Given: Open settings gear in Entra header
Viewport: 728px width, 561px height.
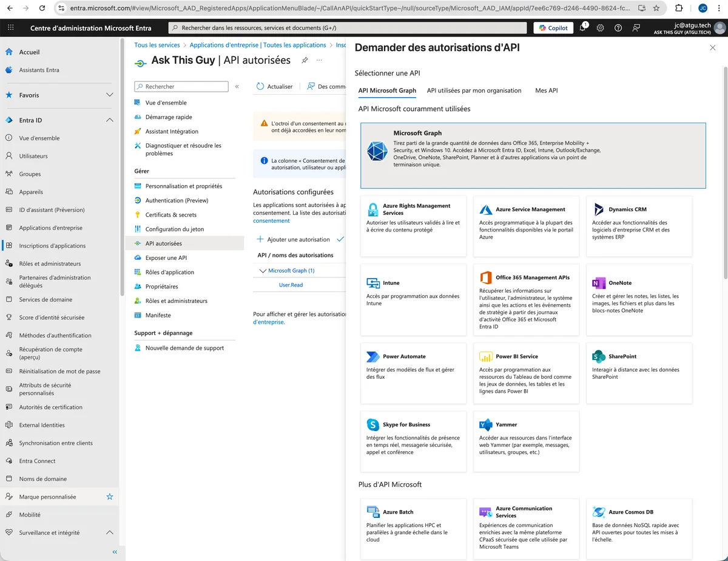Looking at the screenshot, I should click(x=600, y=28).
